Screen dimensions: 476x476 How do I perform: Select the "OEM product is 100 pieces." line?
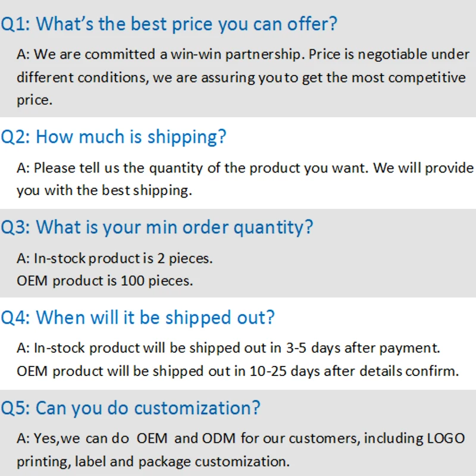click(105, 281)
